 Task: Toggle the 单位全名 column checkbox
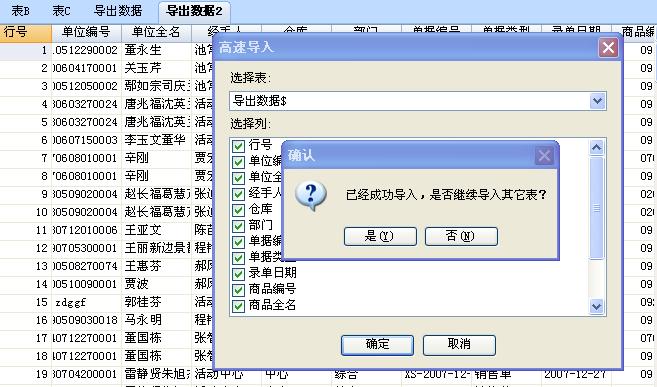(x=238, y=178)
